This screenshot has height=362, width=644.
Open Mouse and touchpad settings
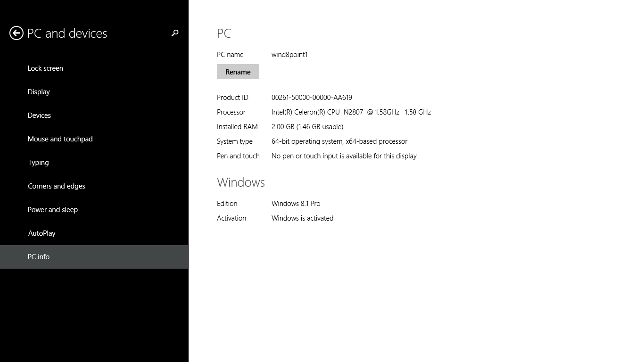click(94, 139)
